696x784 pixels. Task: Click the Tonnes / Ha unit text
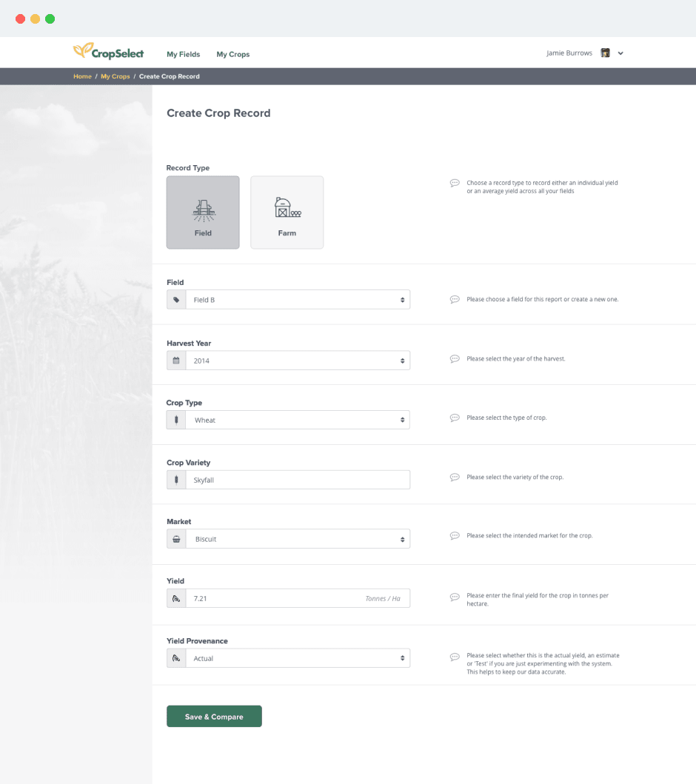tap(383, 598)
